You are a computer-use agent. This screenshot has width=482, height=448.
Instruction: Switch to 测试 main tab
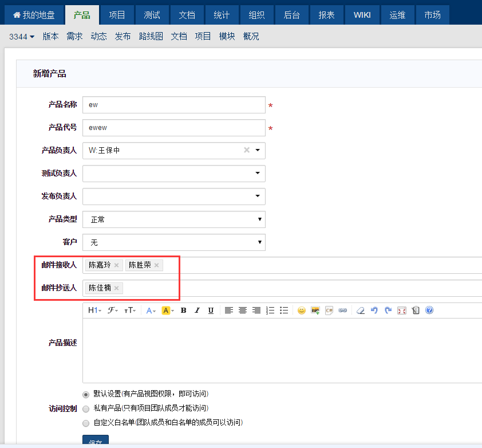tap(152, 15)
